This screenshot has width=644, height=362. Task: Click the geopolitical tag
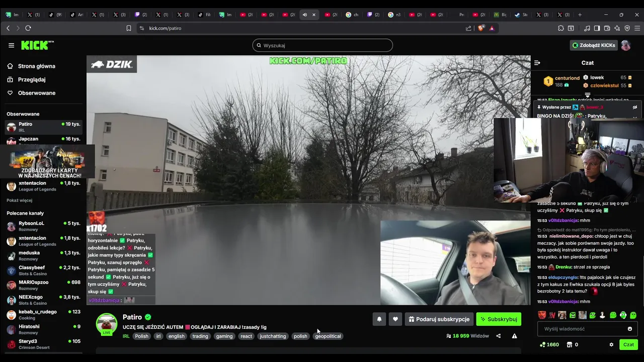point(328,336)
